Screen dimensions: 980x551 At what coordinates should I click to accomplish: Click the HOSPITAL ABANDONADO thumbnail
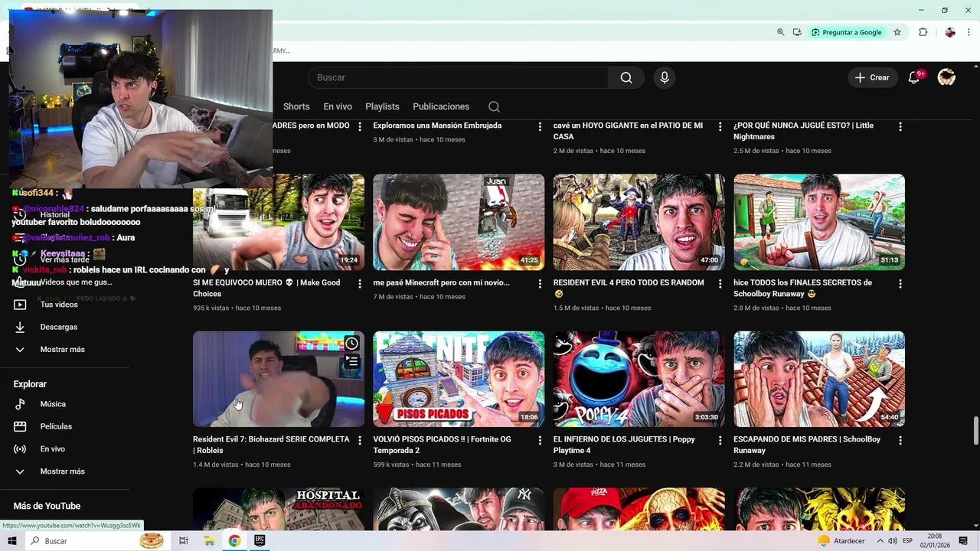click(x=279, y=509)
